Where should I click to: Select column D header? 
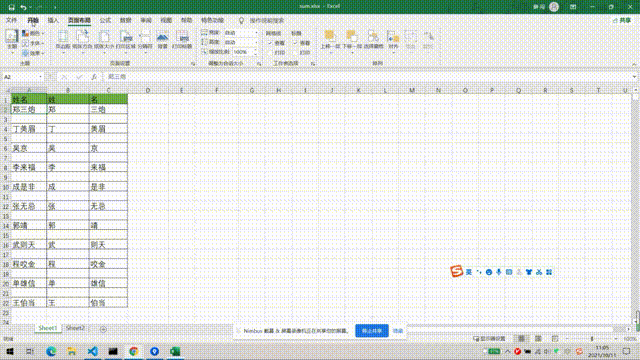pos(148,90)
